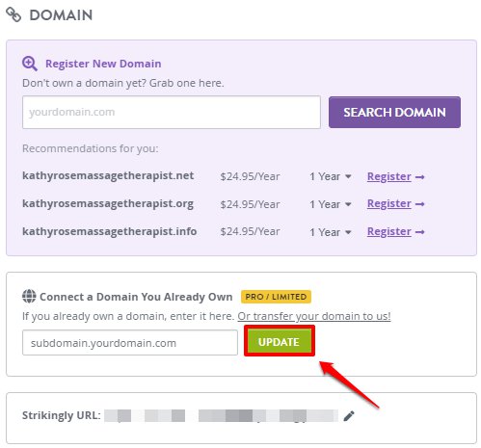Follow the 'Or transfer your domain to us!' link

tap(314, 316)
